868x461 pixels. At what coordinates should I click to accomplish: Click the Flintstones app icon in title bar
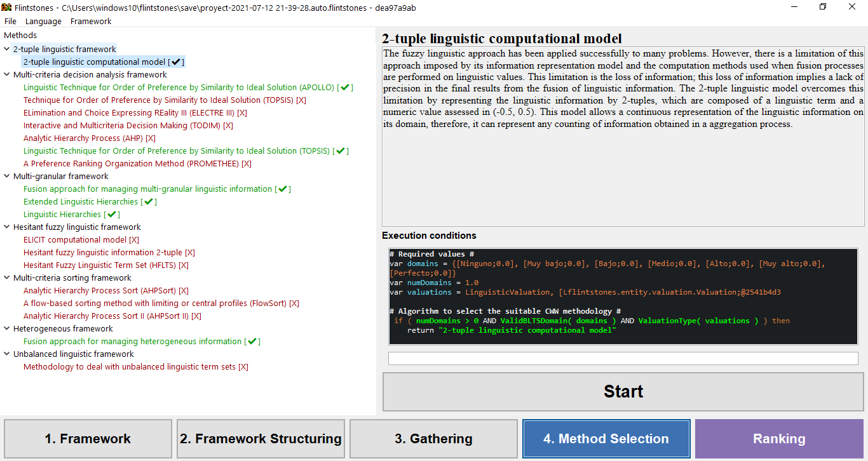point(6,7)
